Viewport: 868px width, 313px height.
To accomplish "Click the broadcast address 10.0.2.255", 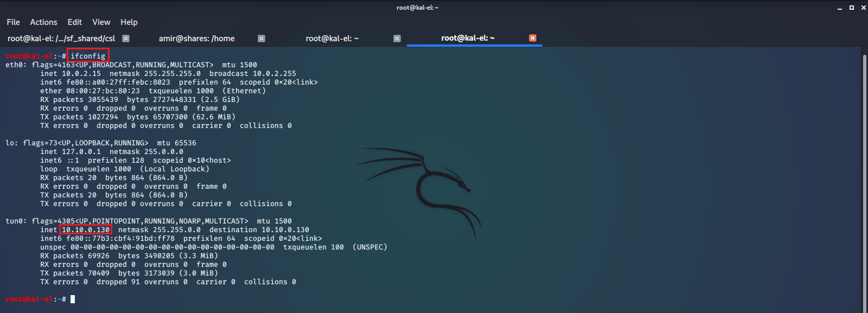I will pyautogui.click(x=275, y=73).
